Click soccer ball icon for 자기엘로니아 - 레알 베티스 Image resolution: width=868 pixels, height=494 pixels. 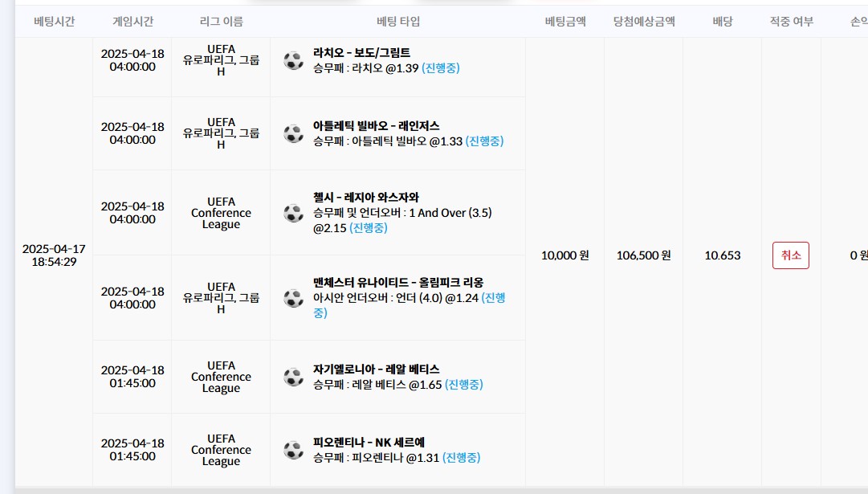(293, 377)
